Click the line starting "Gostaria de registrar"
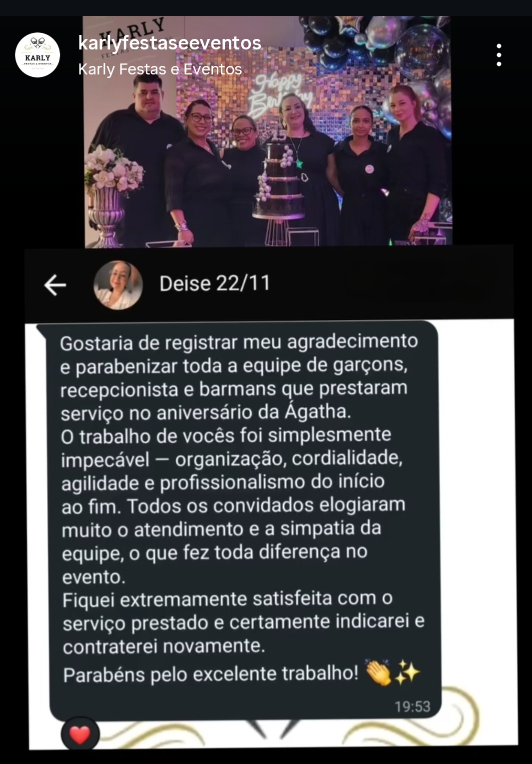The image size is (532, 764). [x=239, y=342]
